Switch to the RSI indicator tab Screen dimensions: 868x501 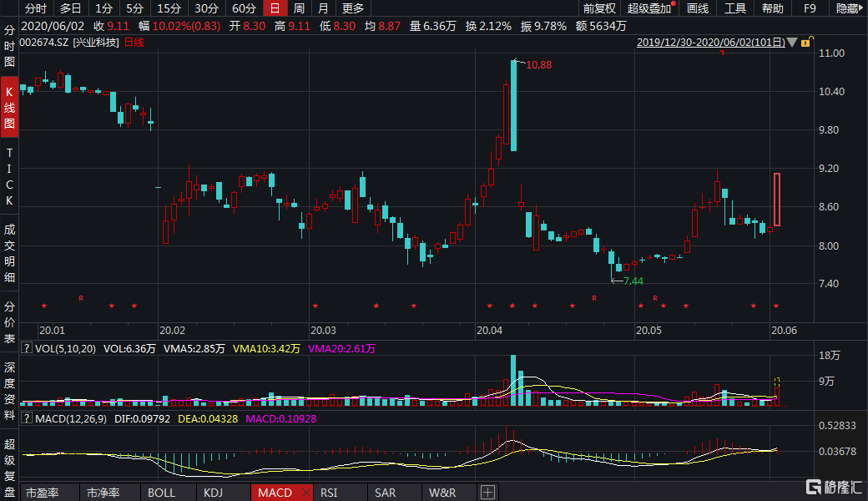pos(329,493)
